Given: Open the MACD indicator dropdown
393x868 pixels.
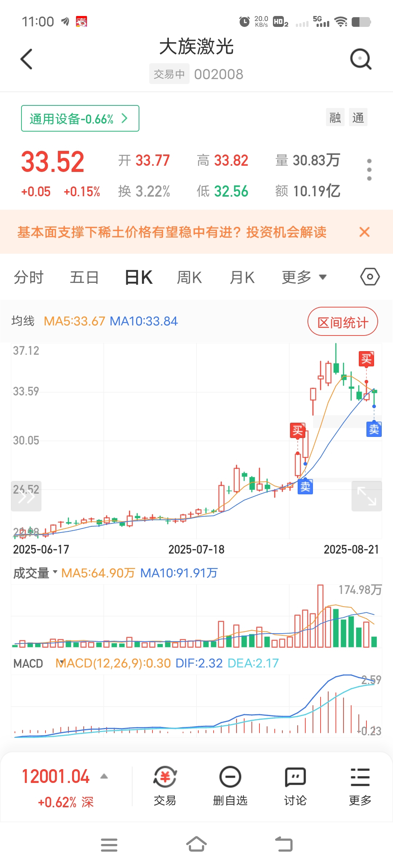Looking at the screenshot, I should coord(39,663).
